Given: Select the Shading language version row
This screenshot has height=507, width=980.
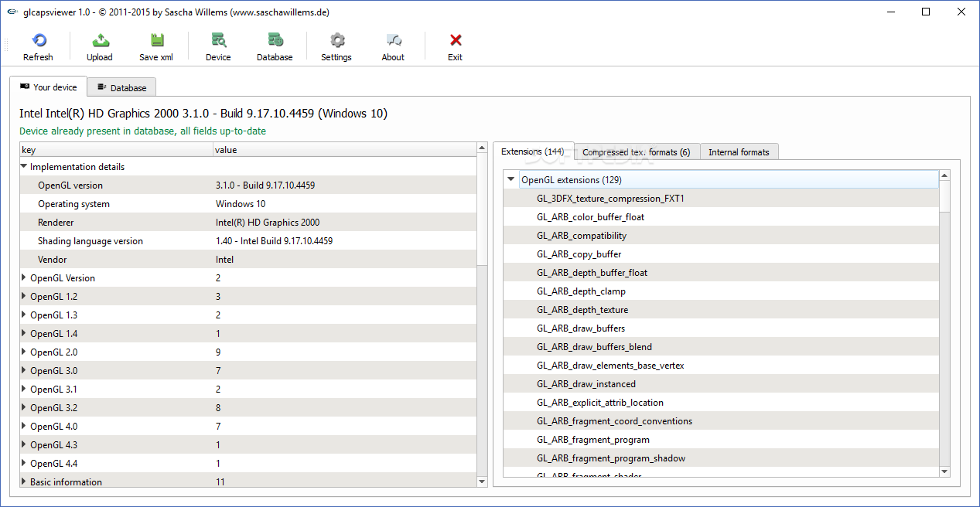Looking at the screenshot, I should click(248, 241).
